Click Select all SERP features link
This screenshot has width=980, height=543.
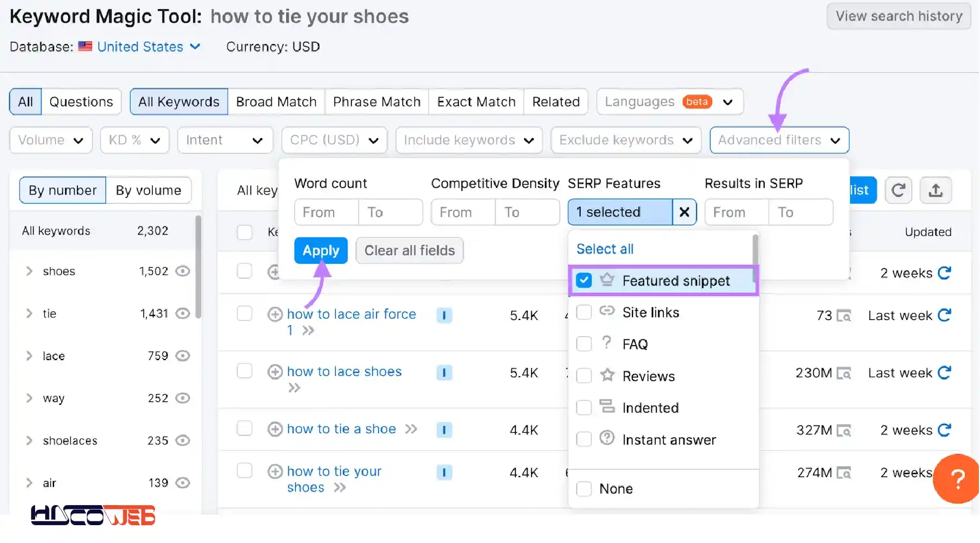pos(605,249)
